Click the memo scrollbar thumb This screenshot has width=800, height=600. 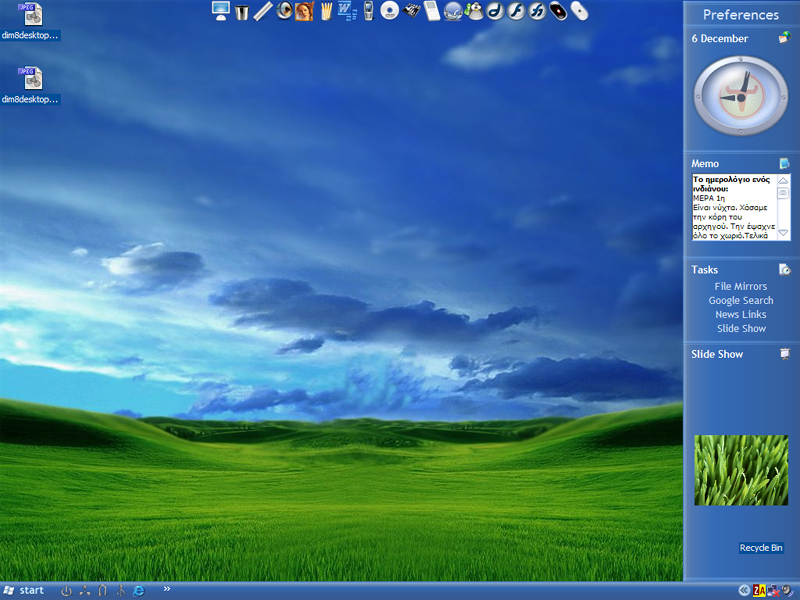pyautogui.click(x=783, y=193)
